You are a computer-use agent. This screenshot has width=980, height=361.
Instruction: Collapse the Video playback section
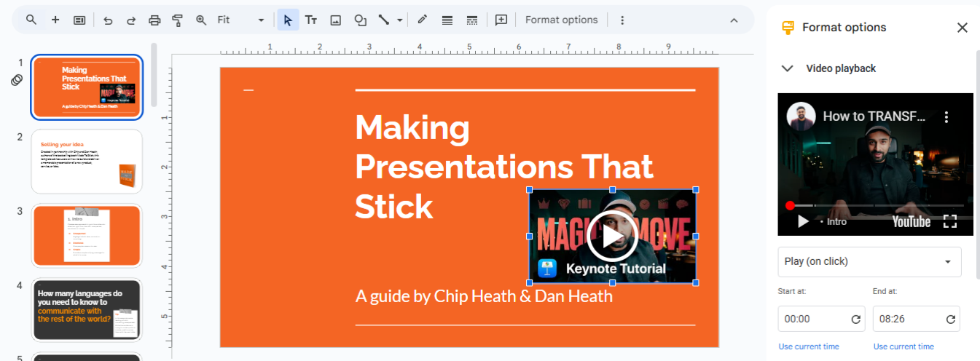(787, 68)
